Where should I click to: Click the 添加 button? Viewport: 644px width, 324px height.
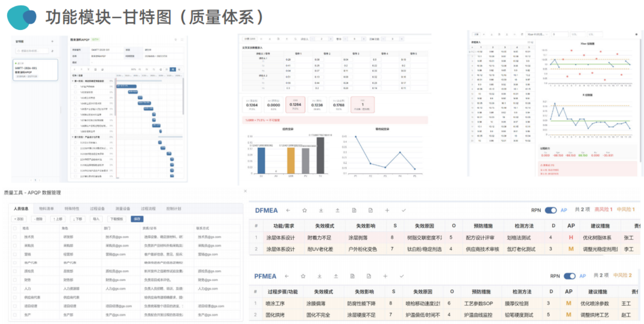tap(19, 219)
